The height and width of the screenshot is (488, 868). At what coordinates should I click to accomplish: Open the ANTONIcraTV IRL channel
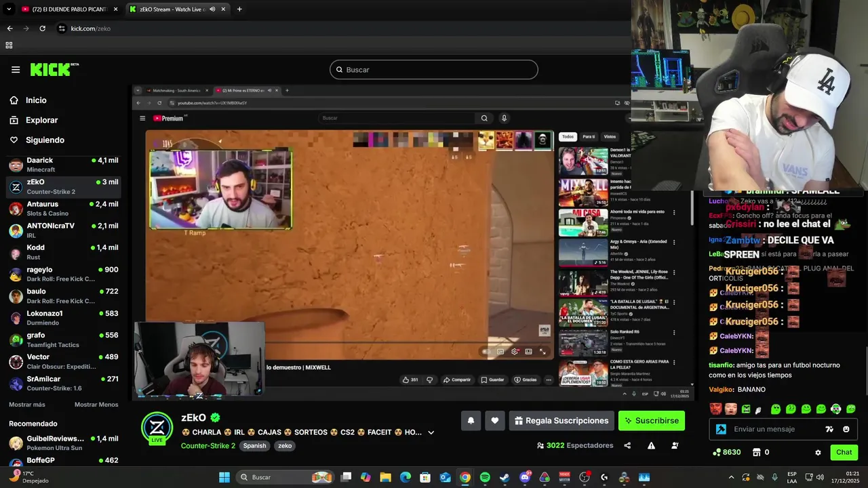tap(63, 230)
